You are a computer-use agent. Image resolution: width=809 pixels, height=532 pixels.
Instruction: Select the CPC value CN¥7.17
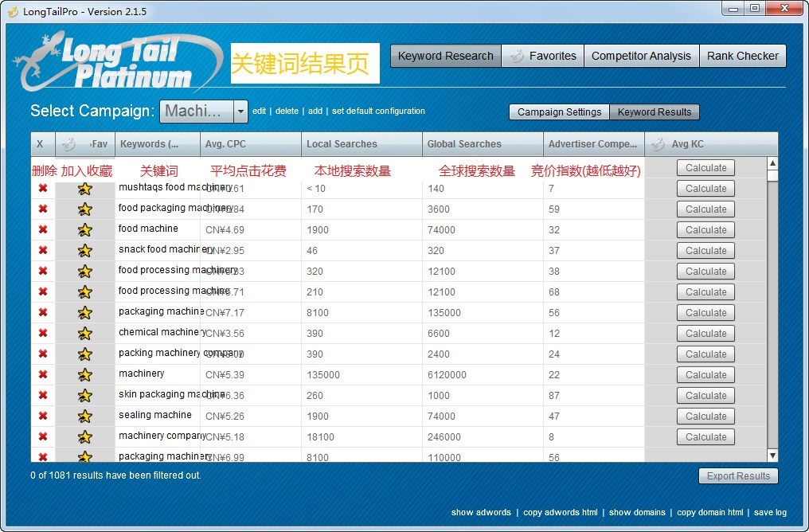tap(225, 313)
